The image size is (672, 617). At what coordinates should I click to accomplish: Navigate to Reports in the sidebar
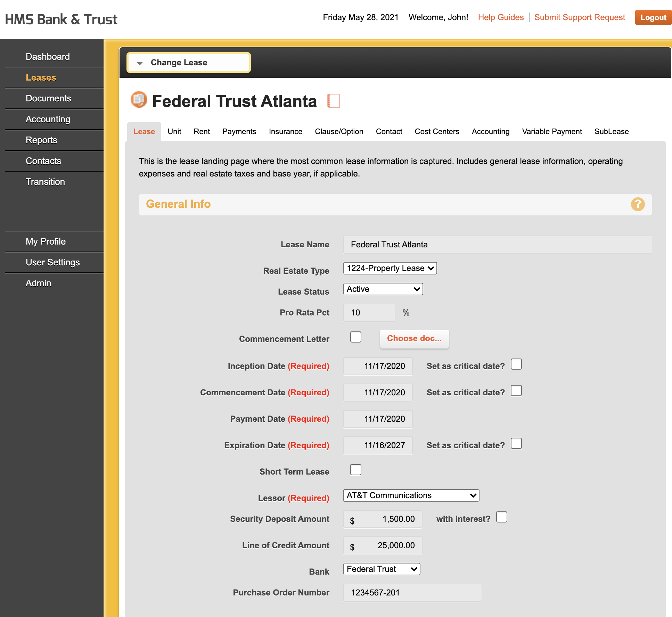(41, 140)
